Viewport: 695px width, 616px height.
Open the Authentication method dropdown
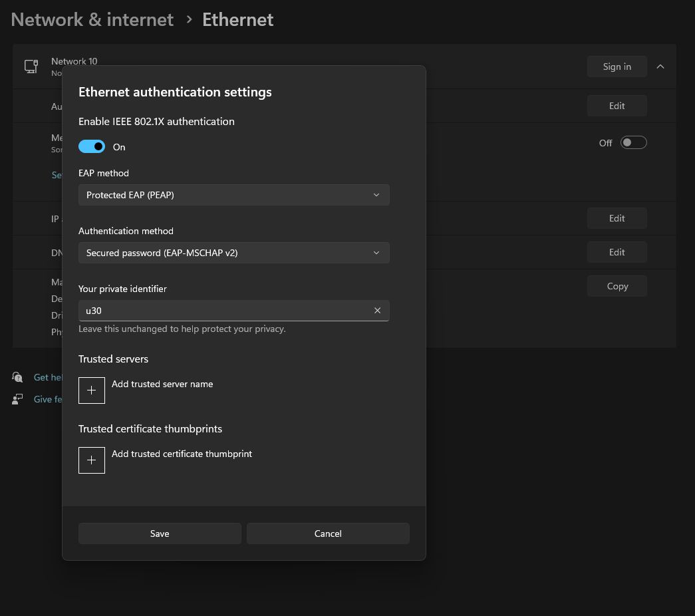pyautogui.click(x=233, y=253)
